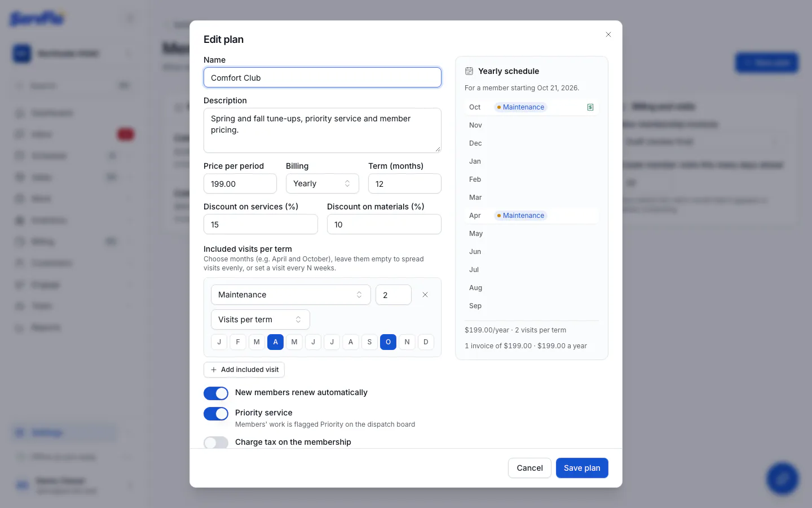This screenshot has width=812, height=508.
Task: Click the plus icon in Add included visit
Action: pos(214,370)
